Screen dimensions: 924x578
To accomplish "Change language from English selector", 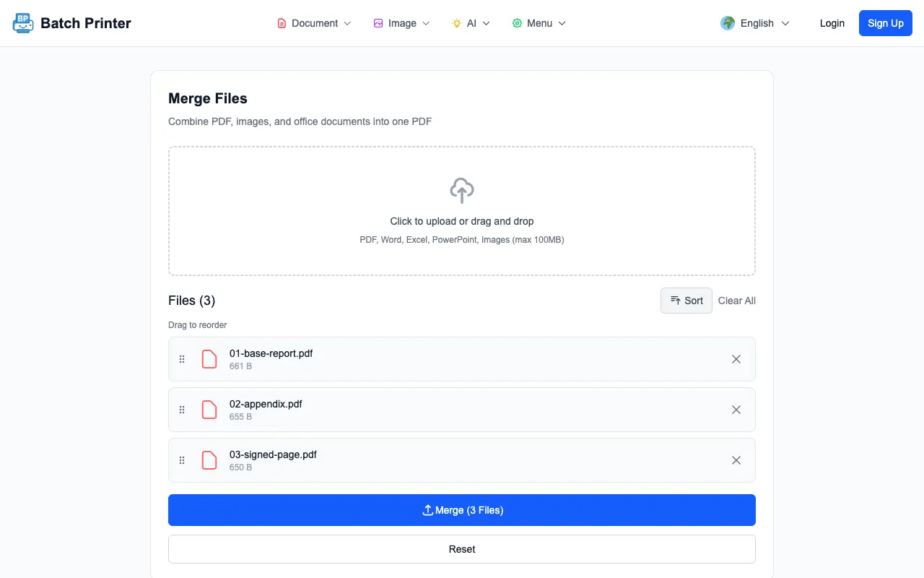I will (755, 23).
